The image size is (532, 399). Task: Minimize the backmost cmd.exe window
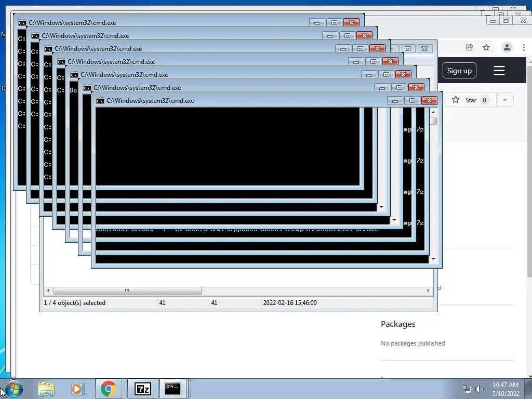pos(317,22)
